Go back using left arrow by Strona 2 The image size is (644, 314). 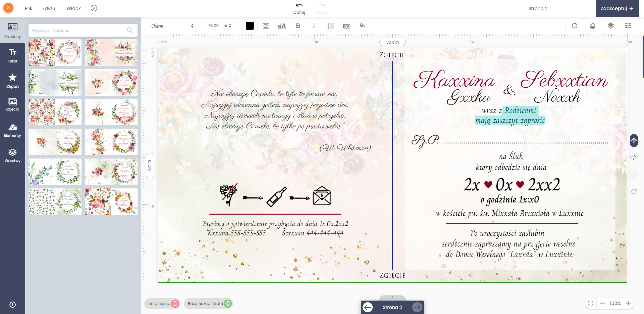[x=368, y=307]
